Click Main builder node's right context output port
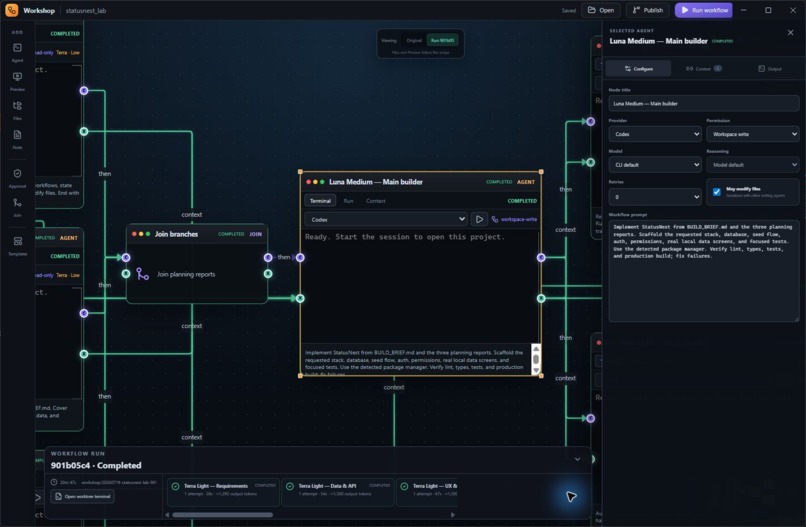The height and width of the screenshot is (527, 806). pos(541,298)
